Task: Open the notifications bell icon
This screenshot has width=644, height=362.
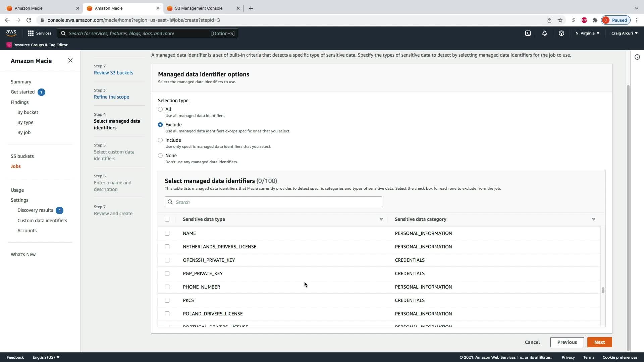Action: pyautogui.click(x=545, y=33)
